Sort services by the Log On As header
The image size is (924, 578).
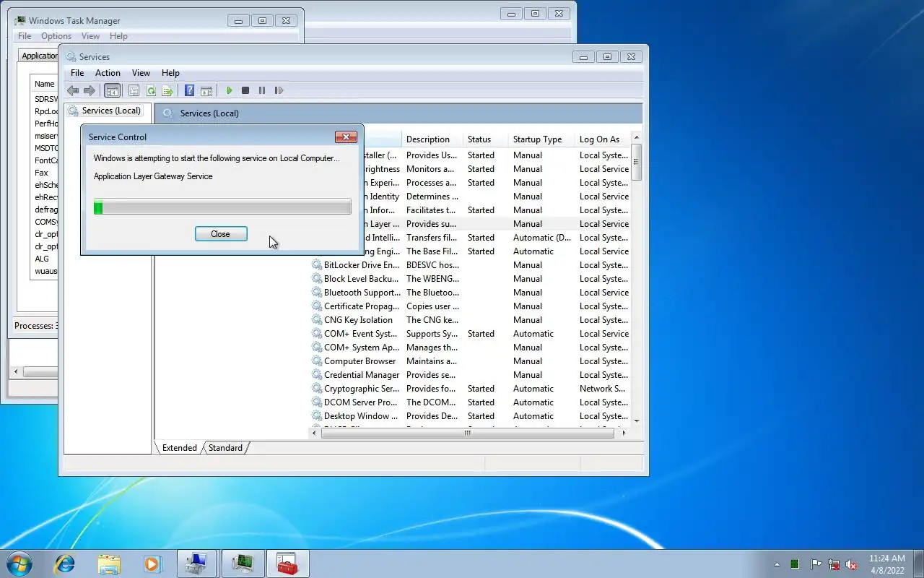pyautogui.click(x=603, y=139)
